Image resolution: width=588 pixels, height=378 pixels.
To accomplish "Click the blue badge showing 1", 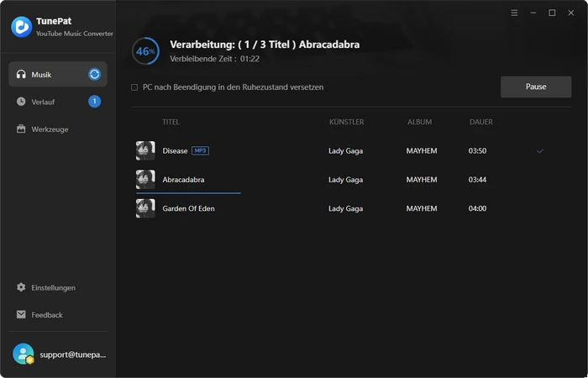I will [94, 102].
